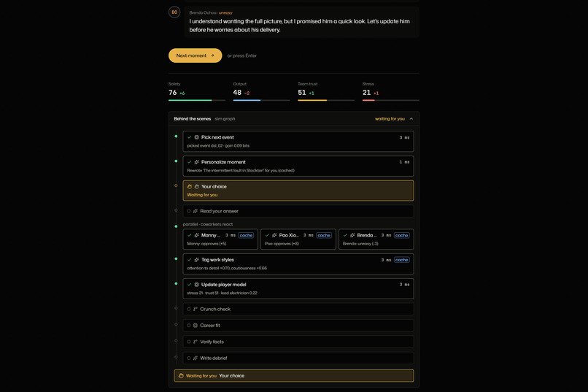Viewport: 588px width, 392px height.
Task: Click the branch icon beside Crunch check
Action: 196,309
